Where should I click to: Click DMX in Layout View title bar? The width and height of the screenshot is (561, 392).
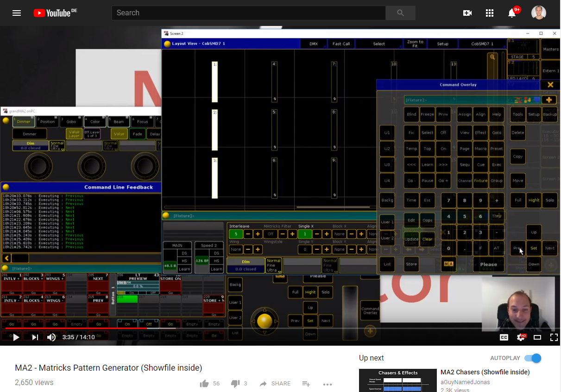click(x=314, y=44)
